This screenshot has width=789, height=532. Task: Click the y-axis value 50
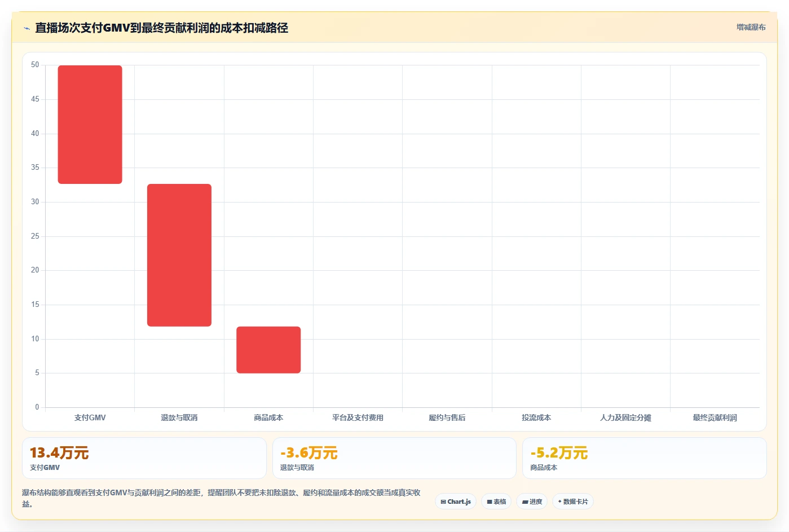coord(35,65)
